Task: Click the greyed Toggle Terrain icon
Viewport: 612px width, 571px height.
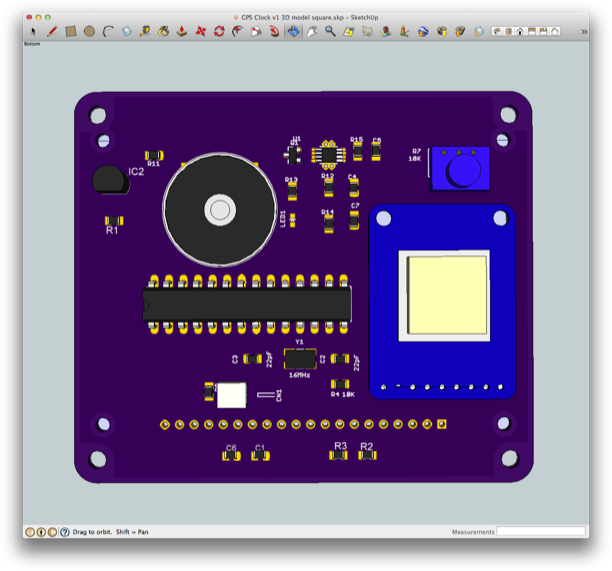Action: pyautogui.click(x=367, y=31)
